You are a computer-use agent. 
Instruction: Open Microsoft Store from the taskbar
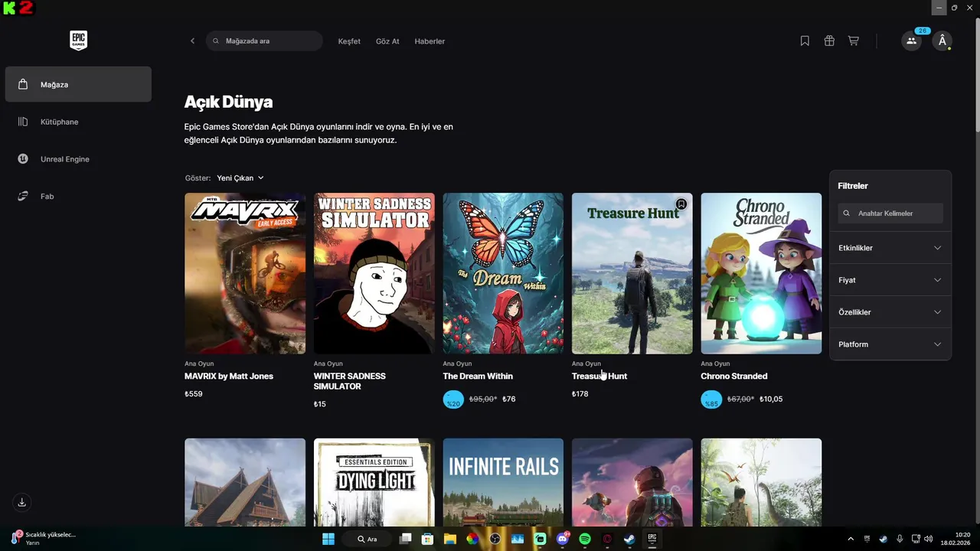coord(428,539)
